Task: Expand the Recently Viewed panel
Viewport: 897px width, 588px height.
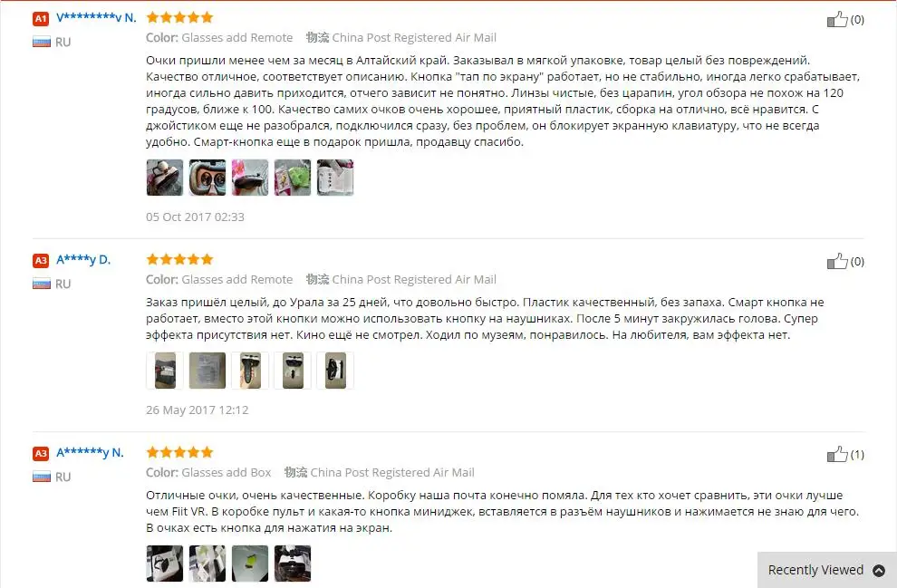Action: 826,570
